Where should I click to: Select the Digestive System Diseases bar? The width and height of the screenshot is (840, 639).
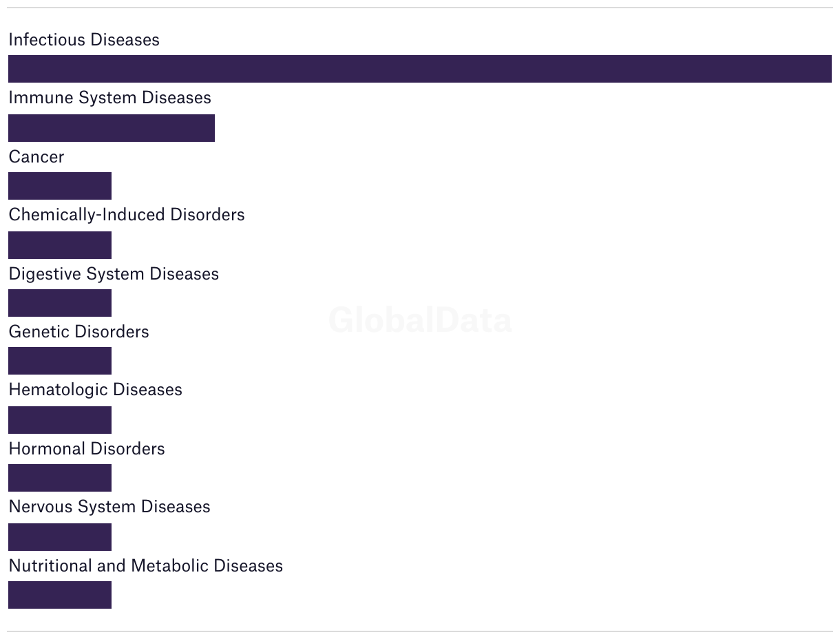pos(60,303)
